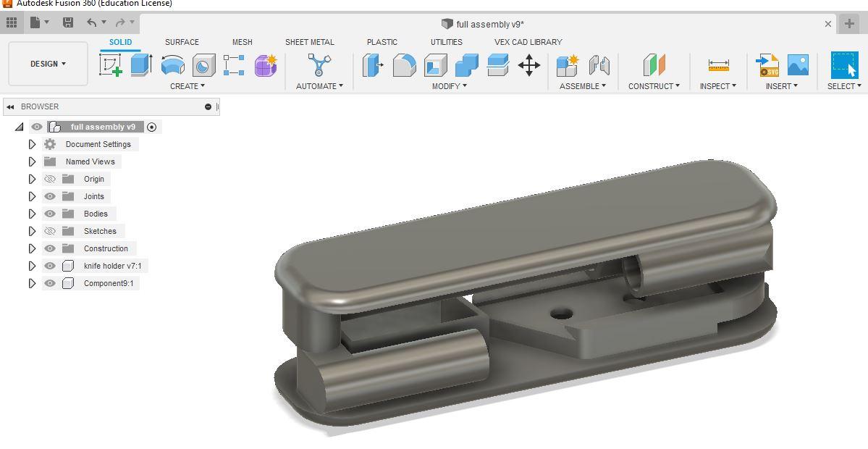Image resolution: width=868 pixels, height=449 pixels.
Task: Switch to the UTILITIES tab
Action: pos(446,42)
